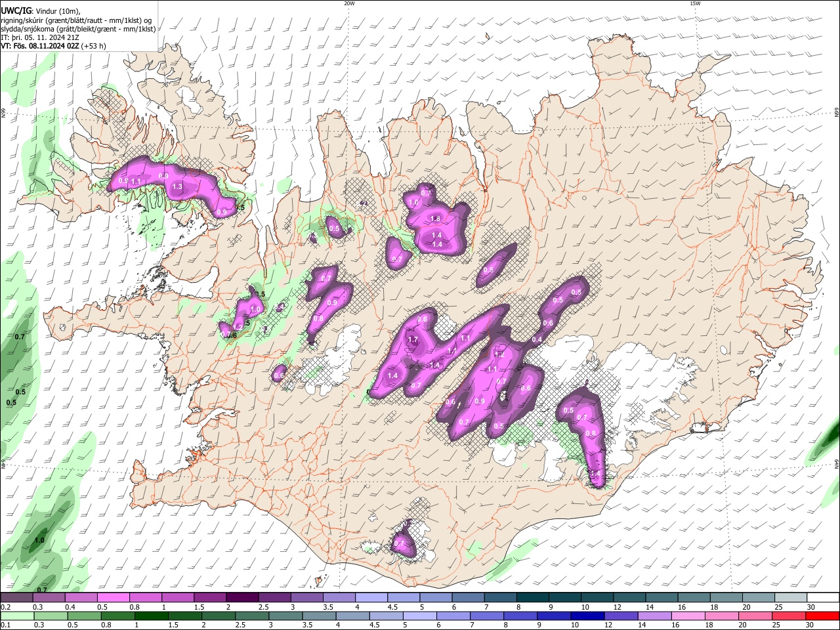Click the bright red swatch labeled 30 in bottom row
The image size is (840, 630).
pos(823,616)
